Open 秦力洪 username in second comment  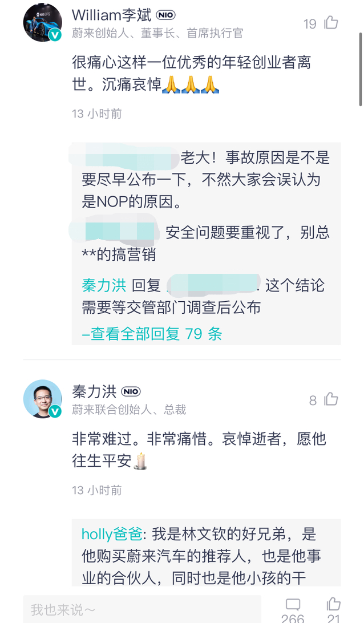point(94,391)
